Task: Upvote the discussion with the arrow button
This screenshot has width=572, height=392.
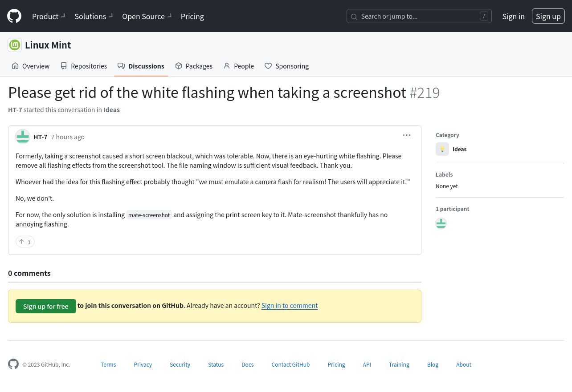Action: tap(25, 242)
